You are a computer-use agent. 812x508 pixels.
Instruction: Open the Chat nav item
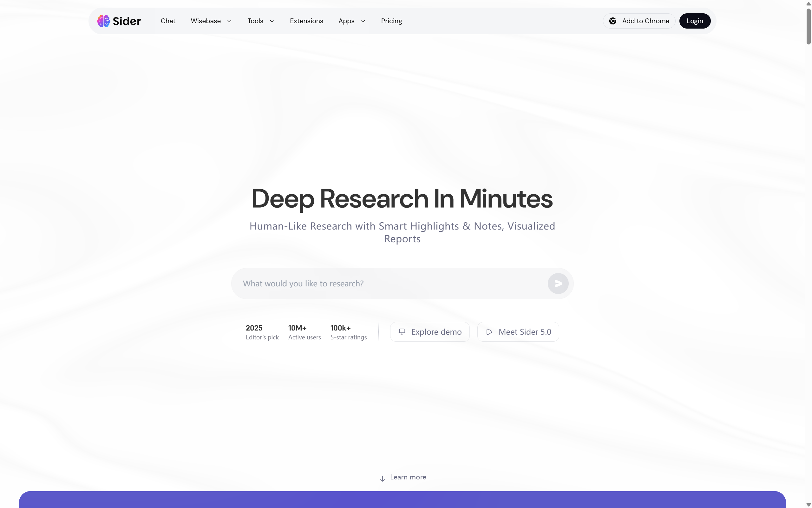pos(168,21)
